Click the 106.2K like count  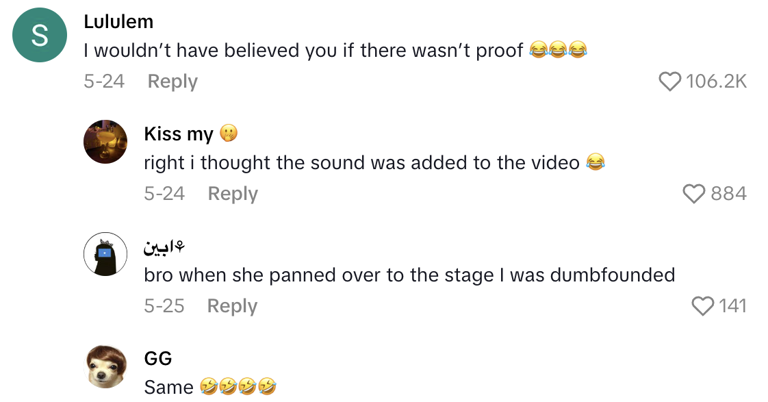pyautogui.click(x=716, y=81)
